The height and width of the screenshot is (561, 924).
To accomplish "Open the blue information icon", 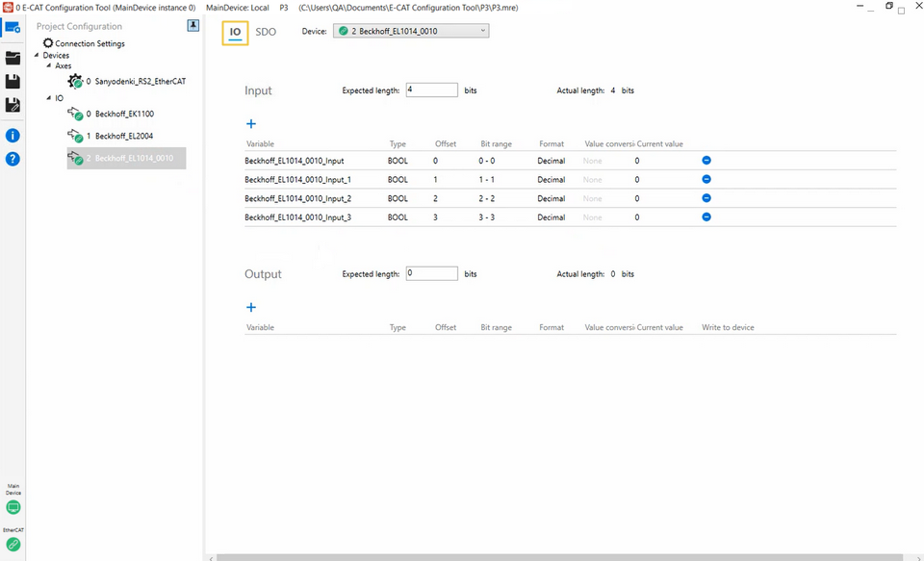I will coord(13,136).
